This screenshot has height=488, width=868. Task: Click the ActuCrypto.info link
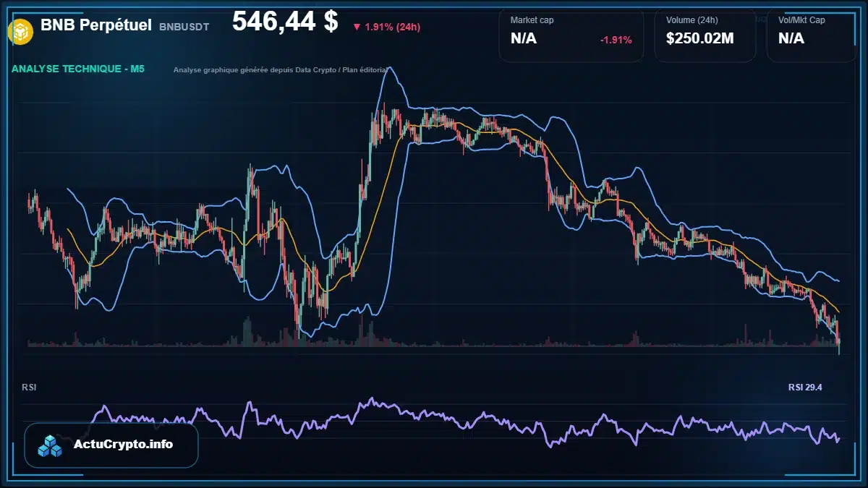[124, 444]
